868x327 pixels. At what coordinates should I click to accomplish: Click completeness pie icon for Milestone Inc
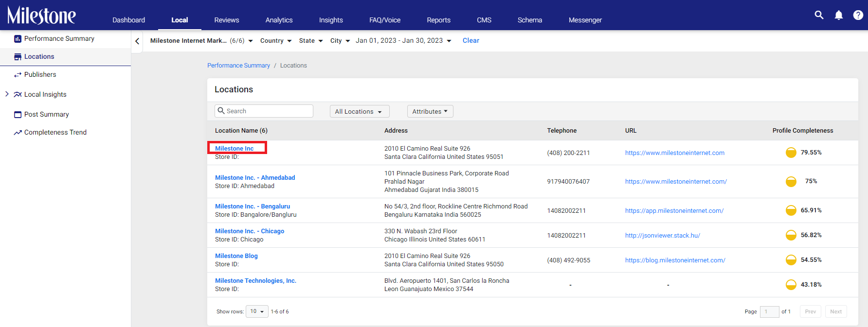click(x=791, y=153)
